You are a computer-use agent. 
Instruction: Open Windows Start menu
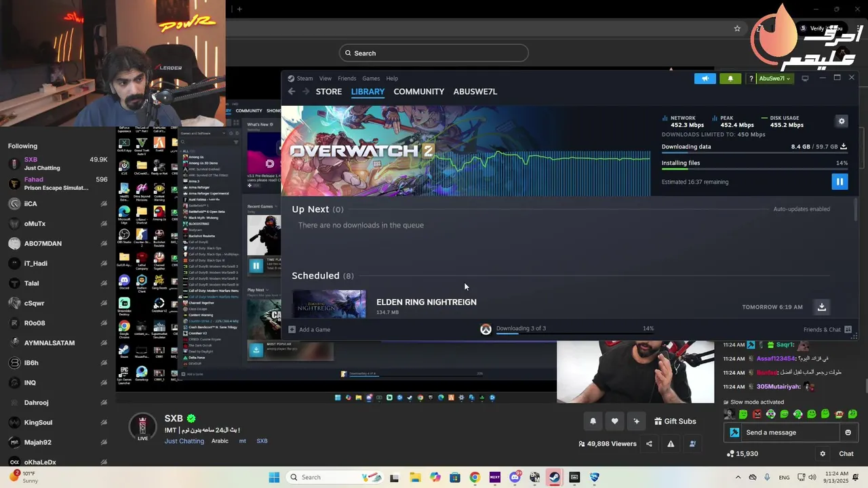pos(274,477)
